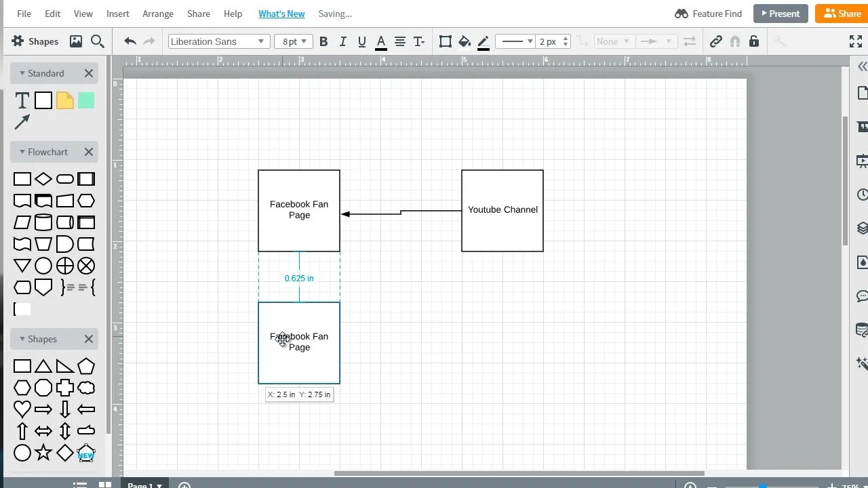Select the summing junction X-circle shape
Screen dimensions: 868x488
coord(86,266)
